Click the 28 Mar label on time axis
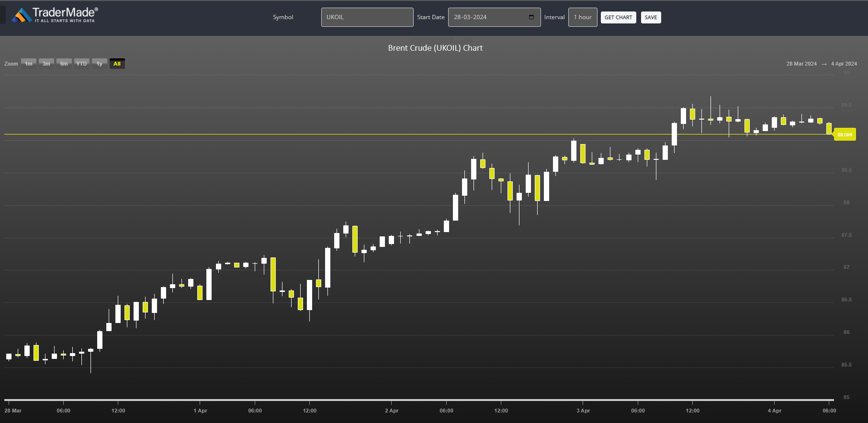This screenshot has width=868, height=423. (13, 411)
